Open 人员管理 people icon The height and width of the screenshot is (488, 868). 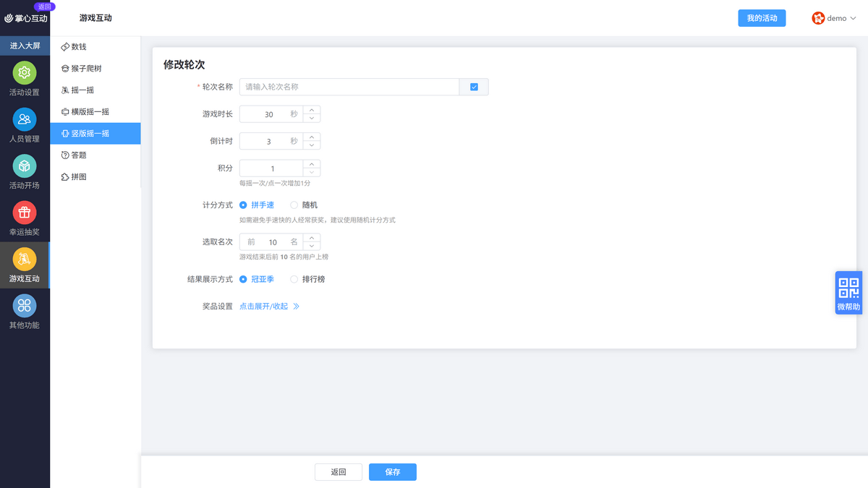25,119
